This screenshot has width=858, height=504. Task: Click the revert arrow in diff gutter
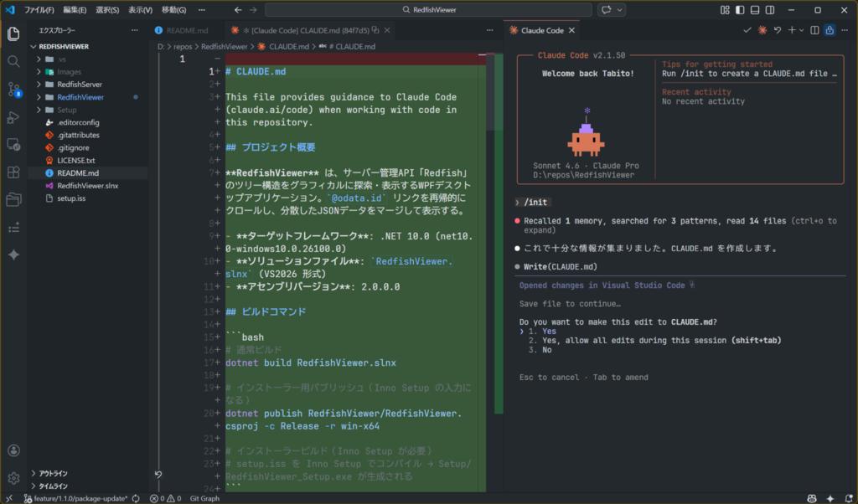tap(158, 475)
